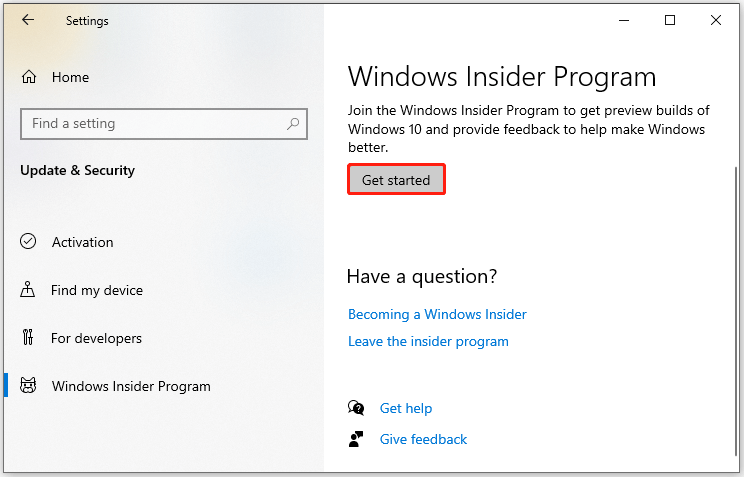
Task: Click the Get started button
Action: (x=396, y=179)
